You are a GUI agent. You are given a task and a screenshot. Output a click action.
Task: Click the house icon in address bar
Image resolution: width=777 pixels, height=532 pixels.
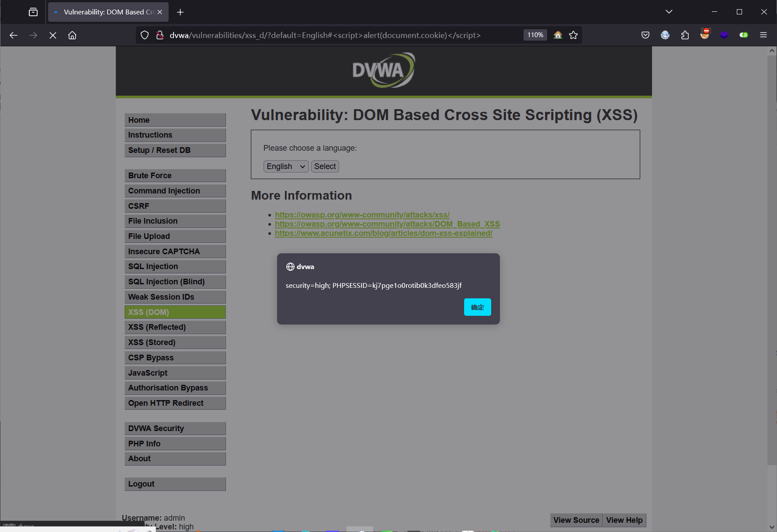558,35
